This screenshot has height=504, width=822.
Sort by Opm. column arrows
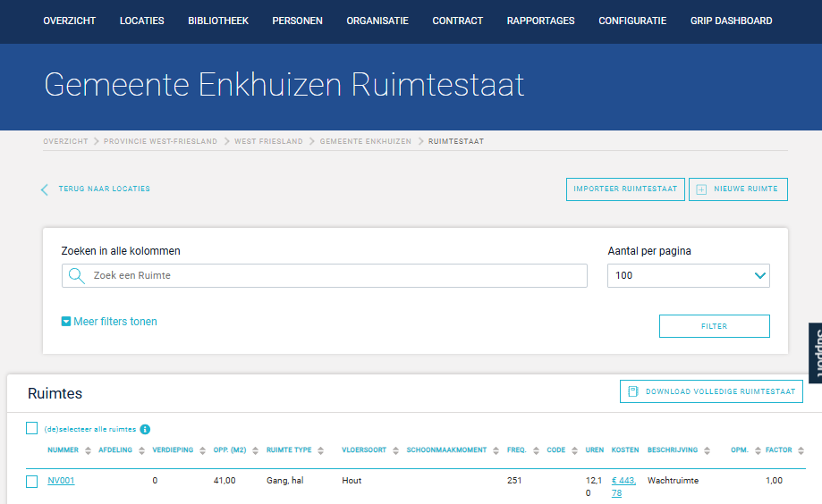tap(758, 450)
